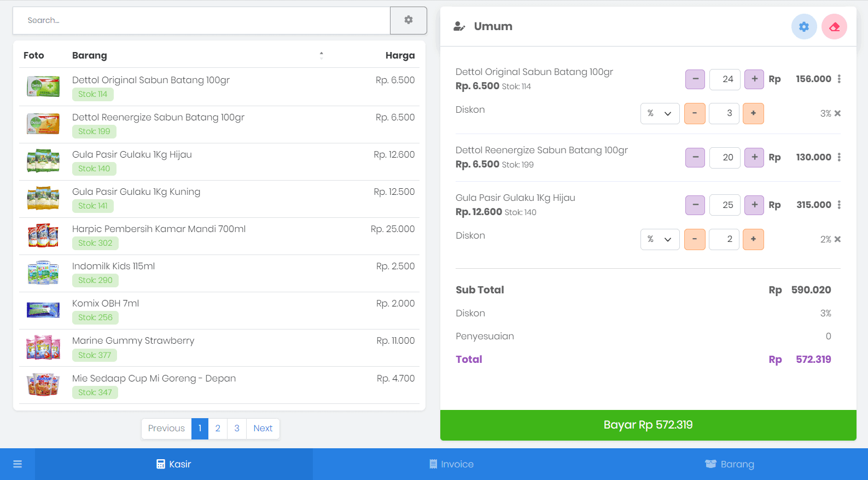Open options menu for Dettol Original cart row
868x480 pixels.
[x=839, y=79]
